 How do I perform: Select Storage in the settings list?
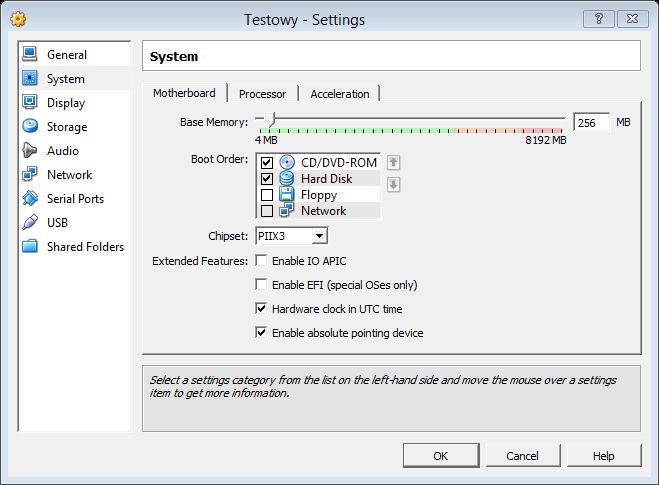pyautogui.click(x=74, y=126)
